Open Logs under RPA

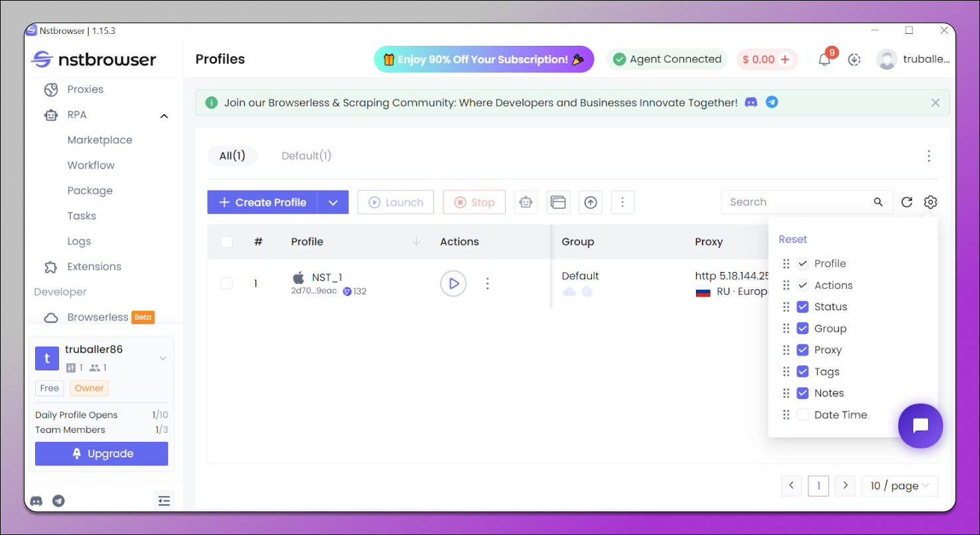point(79,242)
